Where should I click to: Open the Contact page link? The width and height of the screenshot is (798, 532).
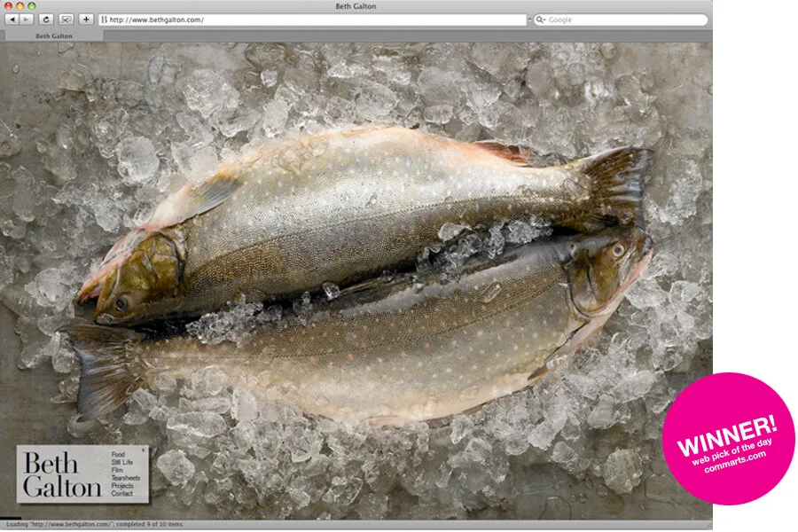(122, 493)
